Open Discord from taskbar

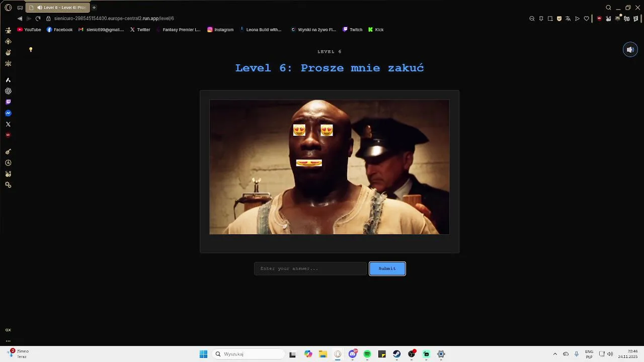click(353, 354)
